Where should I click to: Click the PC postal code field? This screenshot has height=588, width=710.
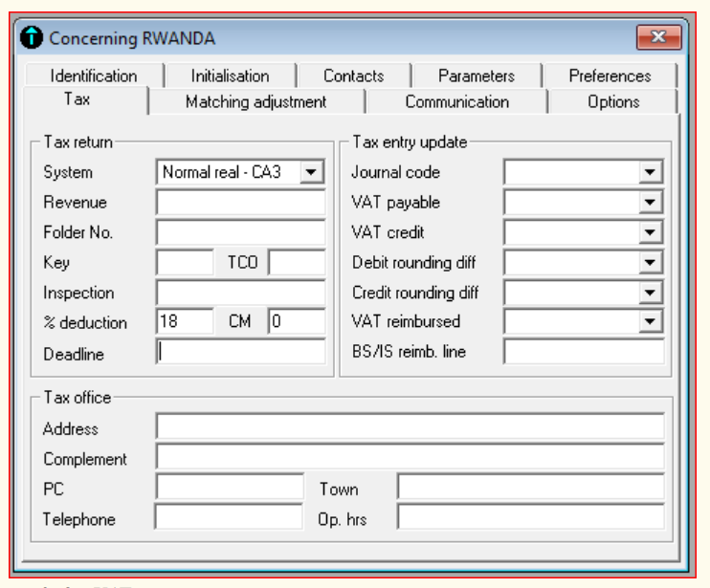coord(230,488)
